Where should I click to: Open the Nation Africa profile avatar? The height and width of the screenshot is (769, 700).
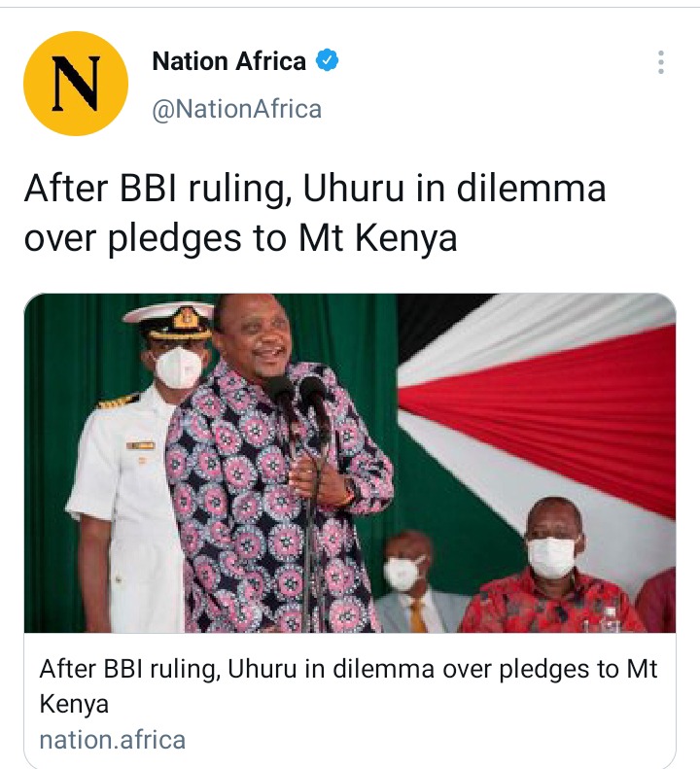[76, 84]
